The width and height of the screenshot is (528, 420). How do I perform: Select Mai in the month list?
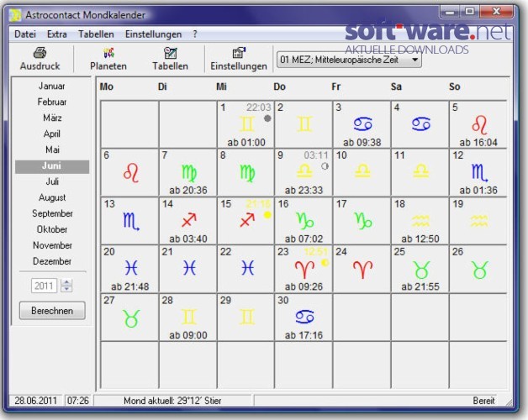[x=52, y=150]
